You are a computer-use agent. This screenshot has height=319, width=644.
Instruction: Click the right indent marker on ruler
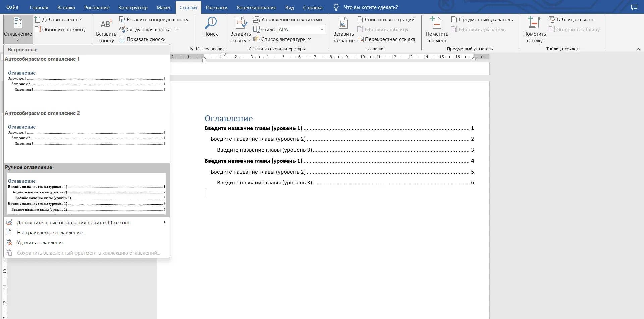(474, 59)
